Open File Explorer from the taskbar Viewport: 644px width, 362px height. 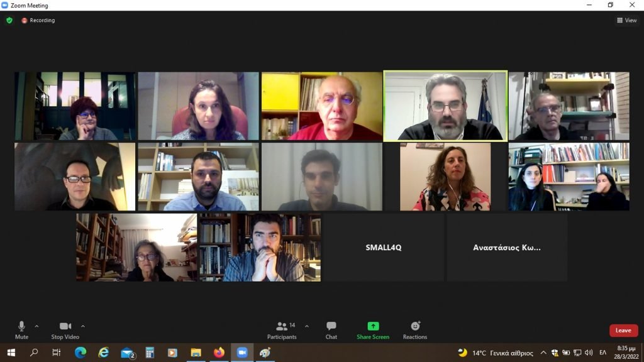(x=196, y=353)
